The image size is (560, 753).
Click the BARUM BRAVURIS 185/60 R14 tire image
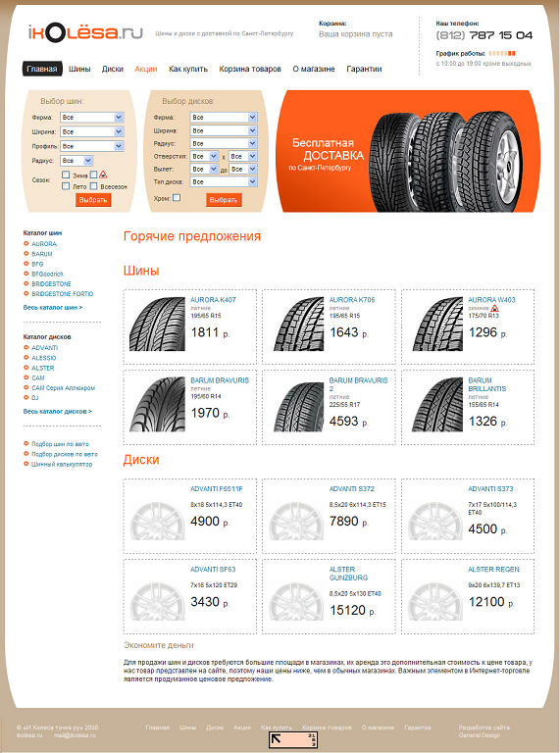157,404
